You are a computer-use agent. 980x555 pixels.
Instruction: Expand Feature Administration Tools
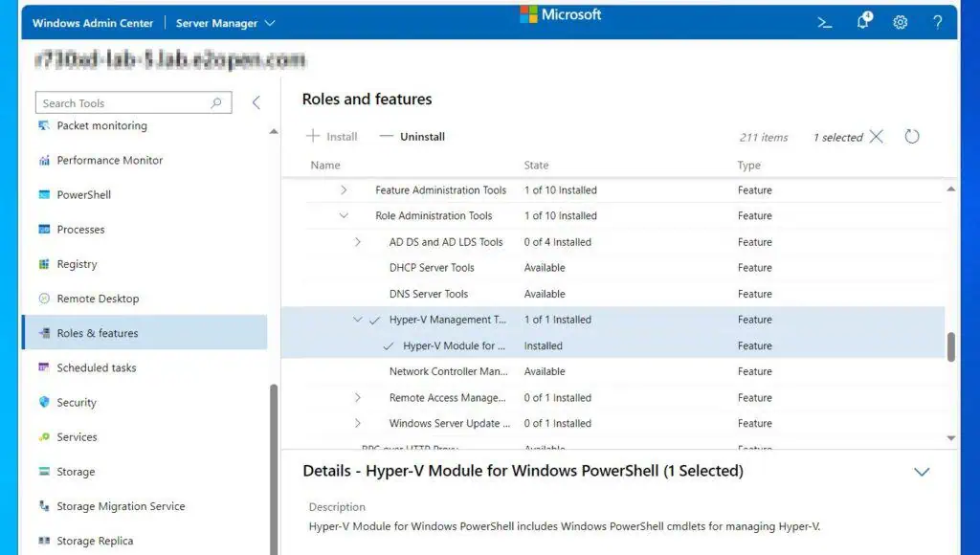point(344,190)
